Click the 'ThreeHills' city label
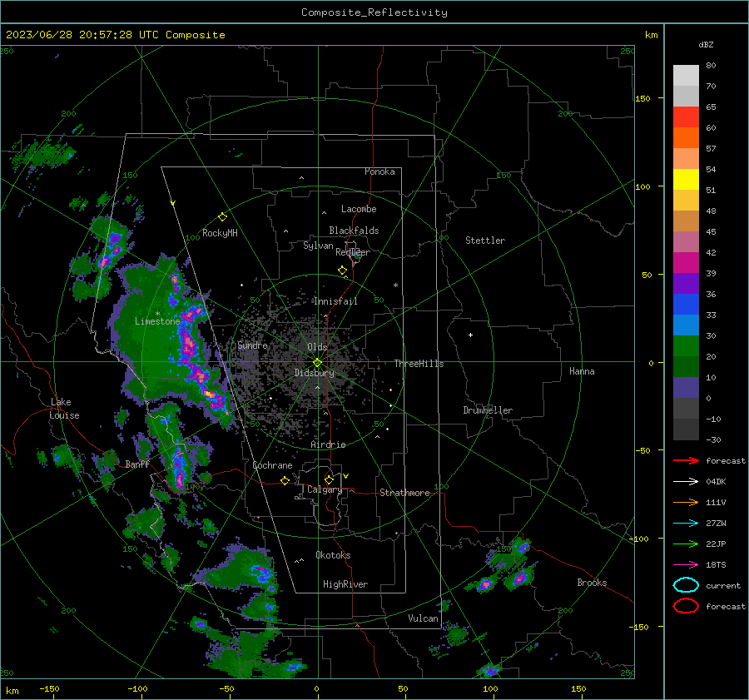The image size is (749, 700). [x=419, y=364]
